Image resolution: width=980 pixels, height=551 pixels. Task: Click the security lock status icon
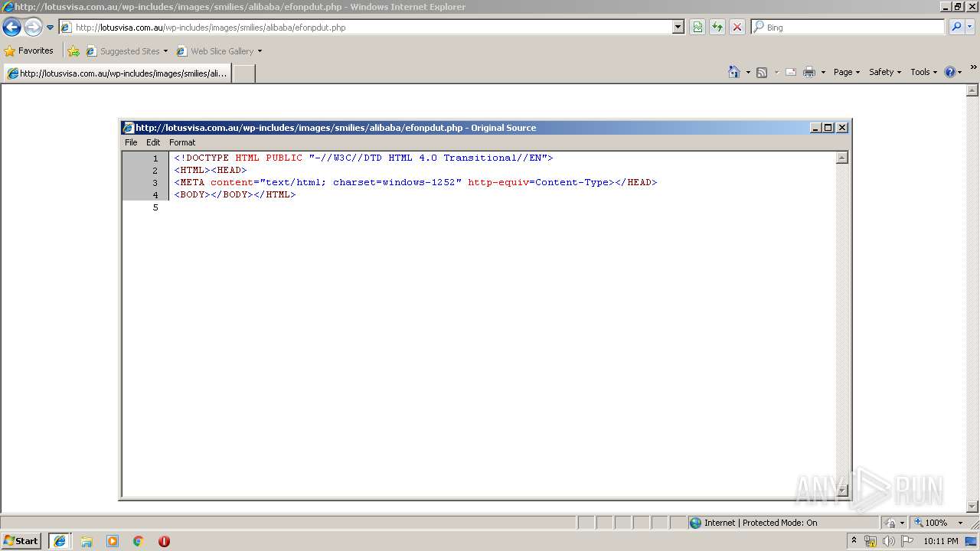[890, 523]
